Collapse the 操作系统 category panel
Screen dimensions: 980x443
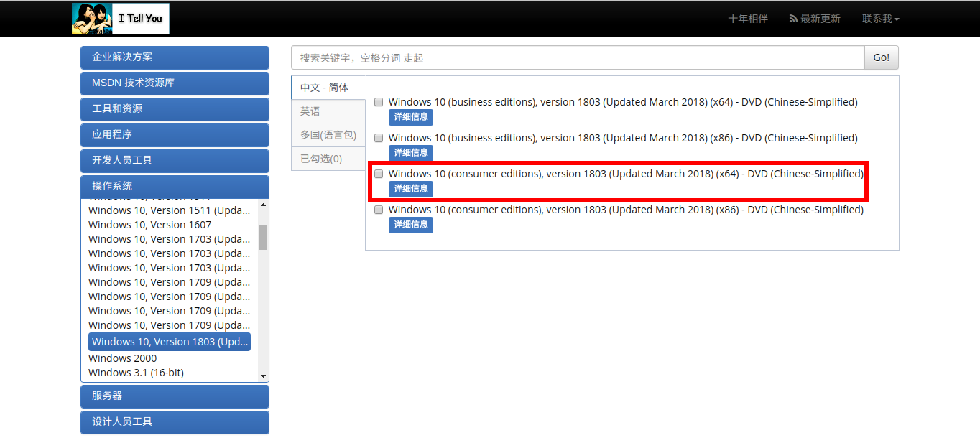(175, 187)
